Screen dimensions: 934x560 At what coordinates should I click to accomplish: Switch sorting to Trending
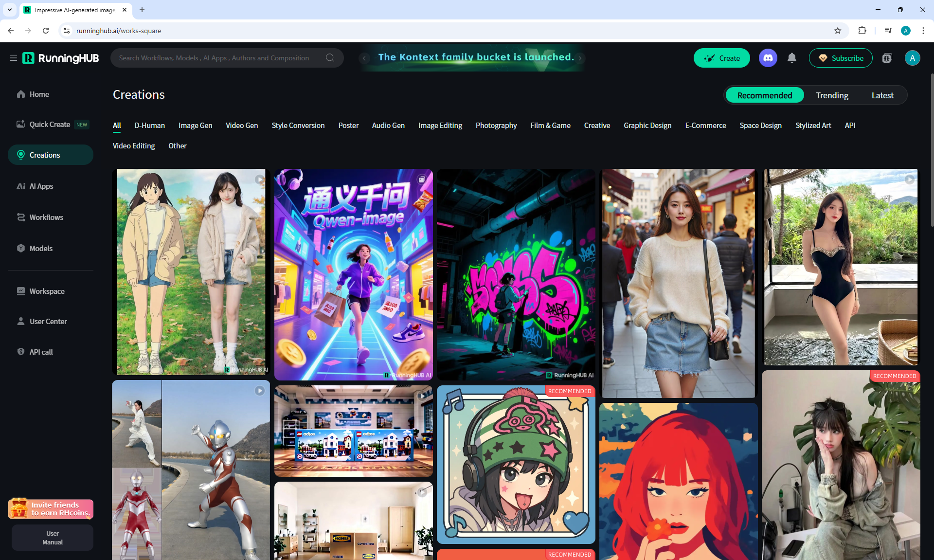click(x=832, y=95)
